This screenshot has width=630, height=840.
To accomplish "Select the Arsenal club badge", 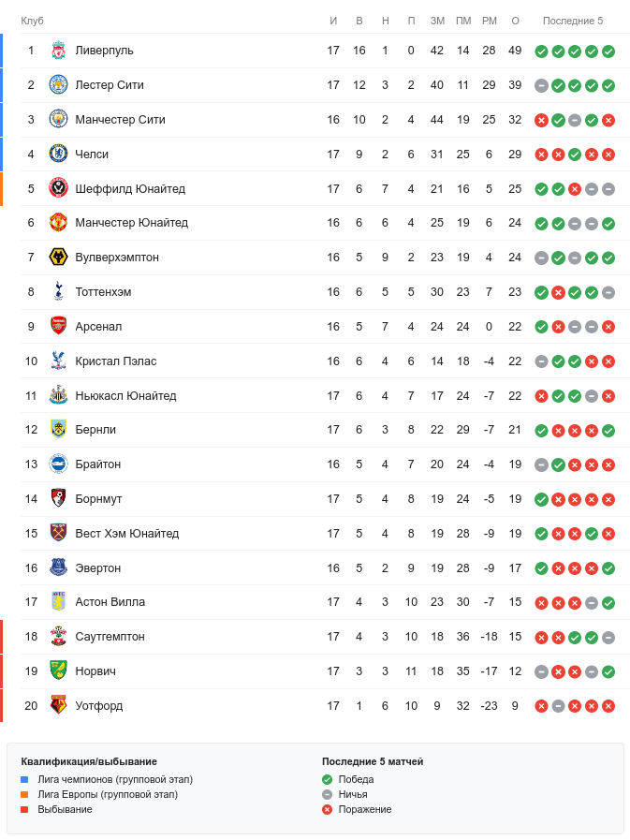I will click(58, 327).
